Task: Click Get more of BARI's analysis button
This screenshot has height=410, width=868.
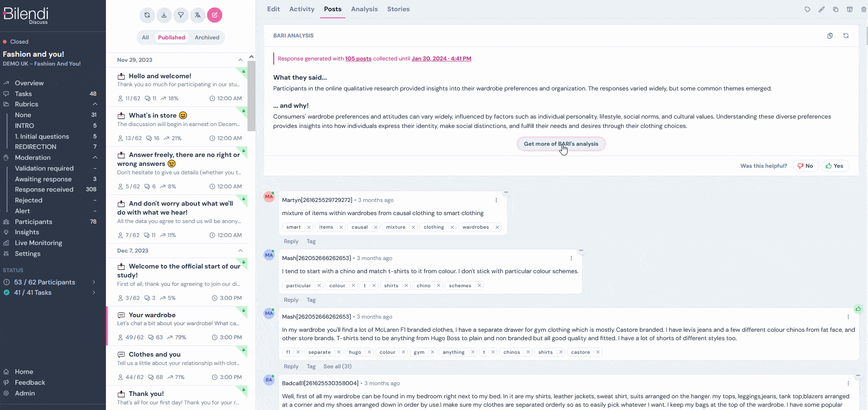Action: (561, 144)
